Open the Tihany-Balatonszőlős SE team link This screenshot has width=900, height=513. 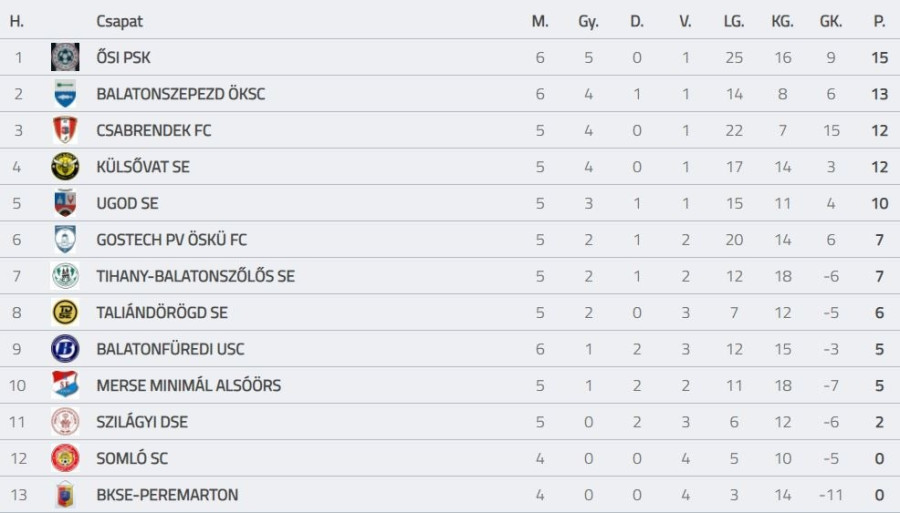[x=195, y=276]
